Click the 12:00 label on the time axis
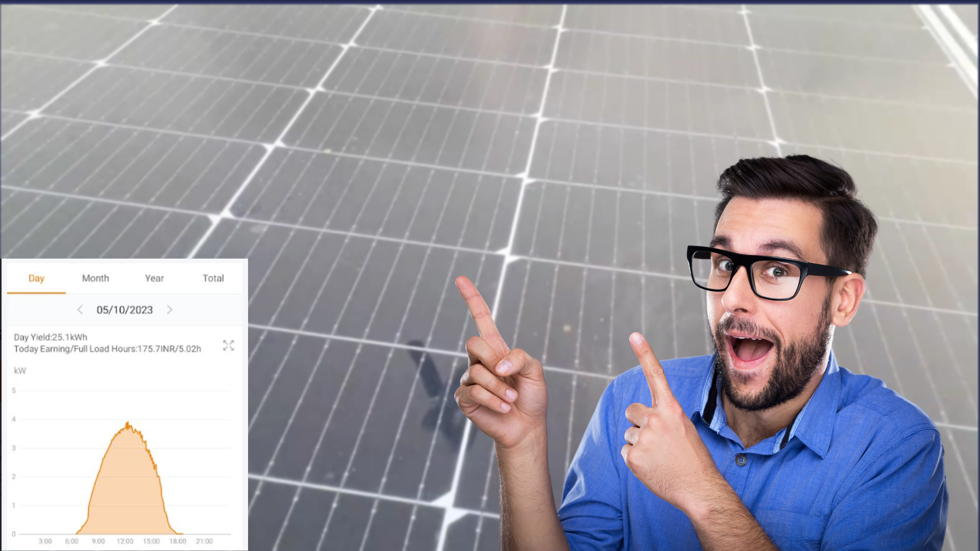The image size is (980, 551). pos(125,541)
